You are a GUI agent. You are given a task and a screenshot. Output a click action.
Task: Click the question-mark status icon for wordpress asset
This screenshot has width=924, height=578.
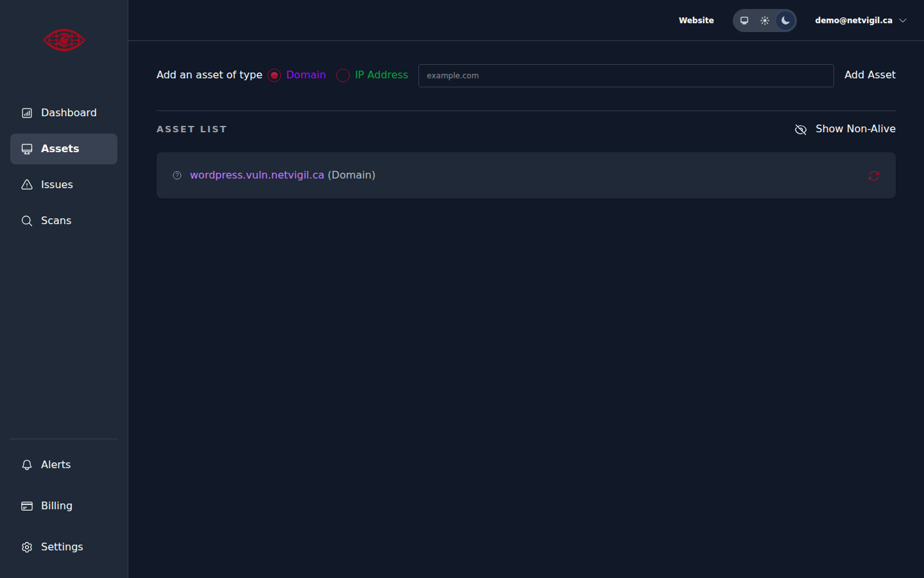(177, 175)
